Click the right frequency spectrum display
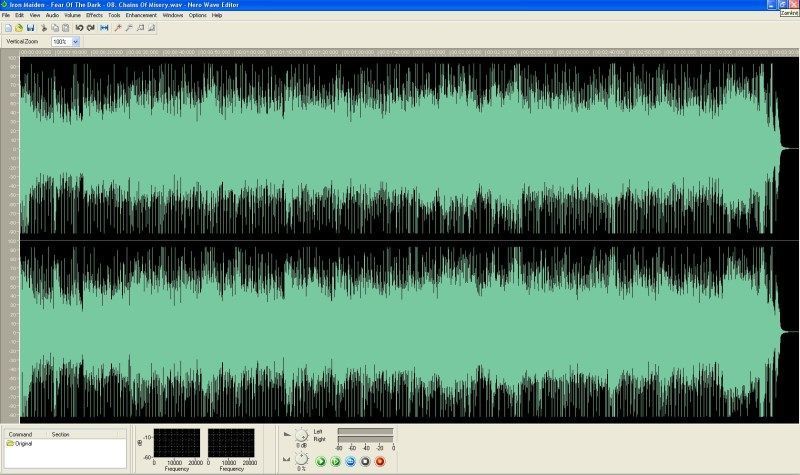Image resolution: width=800 pixels, height=475 pixels. 231,443
